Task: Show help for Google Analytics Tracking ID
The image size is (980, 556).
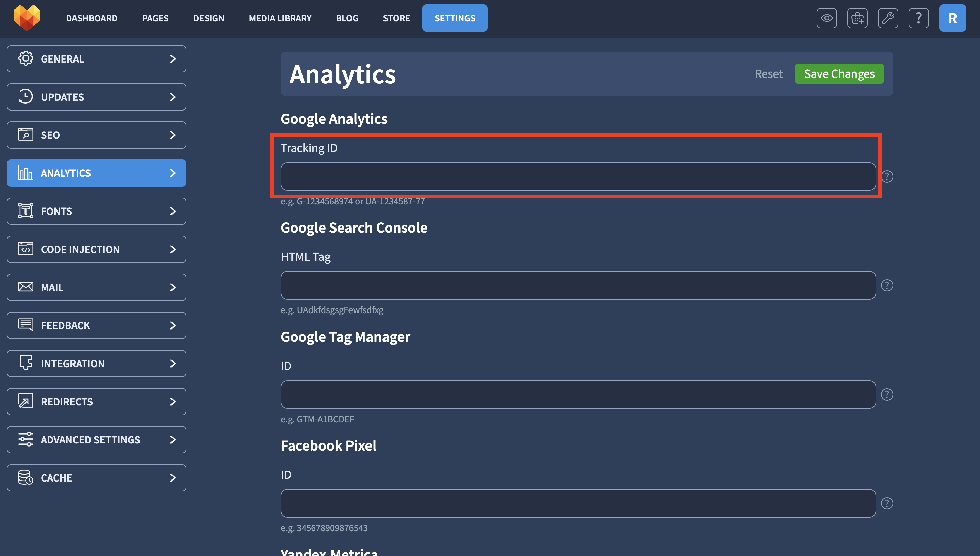Action: click(x=887, y=176)
